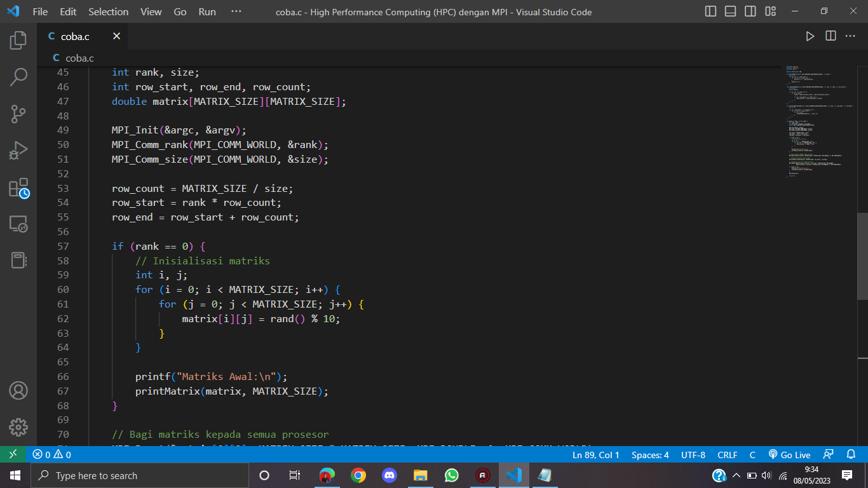Open the Windows Start menu
The image size is (868, 488).
point(15,475)
